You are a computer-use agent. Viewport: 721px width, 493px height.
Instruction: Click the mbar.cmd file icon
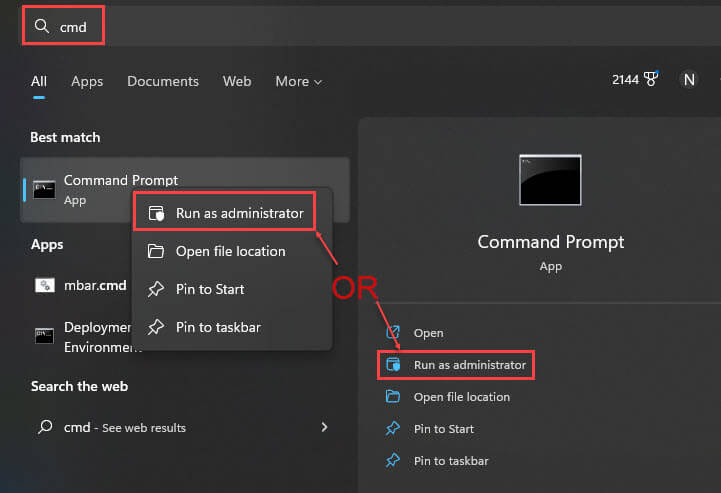coord(45,285)
